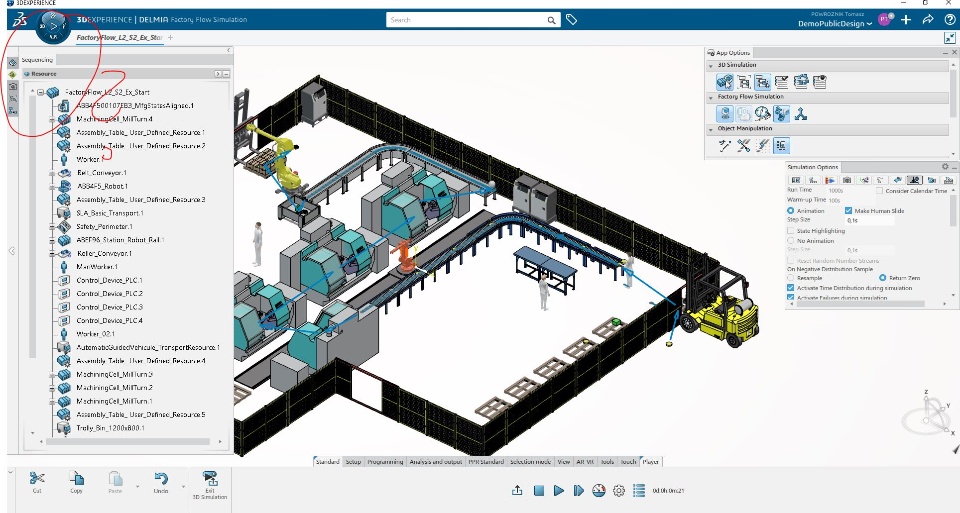Select the Resample radio button
The width and height of the screenshot is (960, 513).
coord(790,278)
